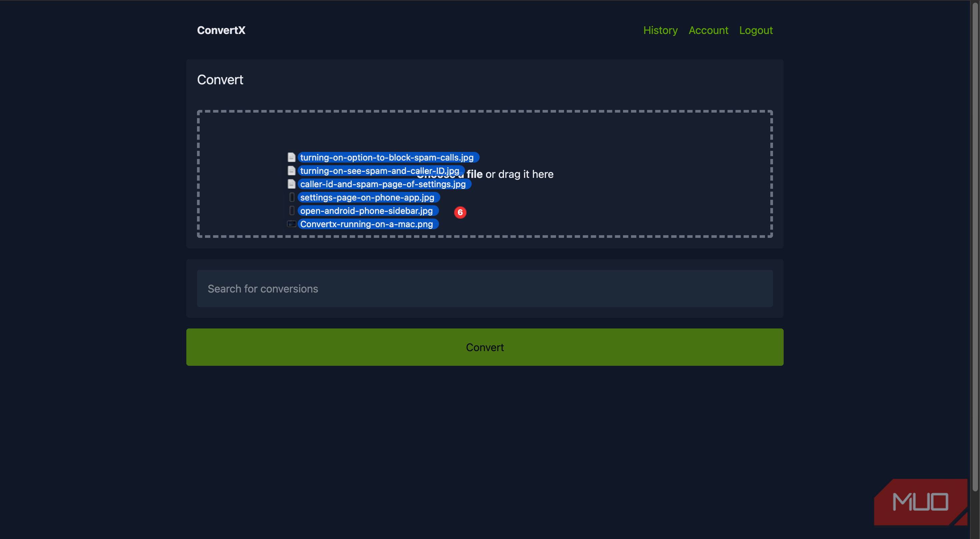Click file icon of turning-on-see-spam-and-caller-ID.jpg
The image size is (980, 539).
tap(291, 171)
